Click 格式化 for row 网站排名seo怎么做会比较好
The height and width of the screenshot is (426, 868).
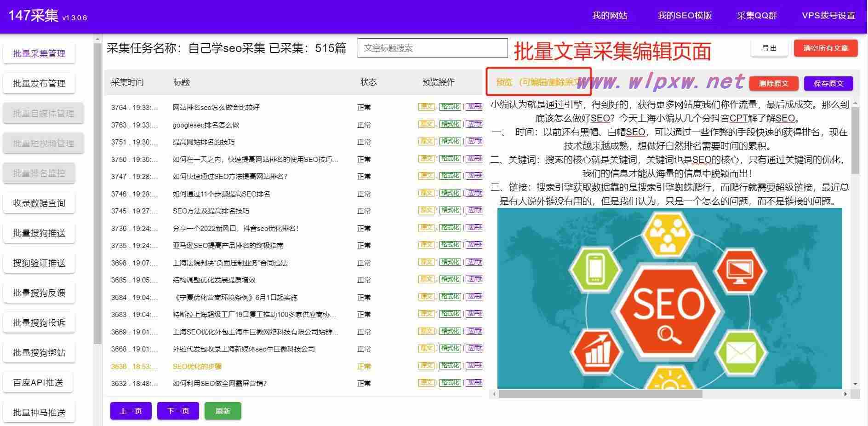(450, 107)
